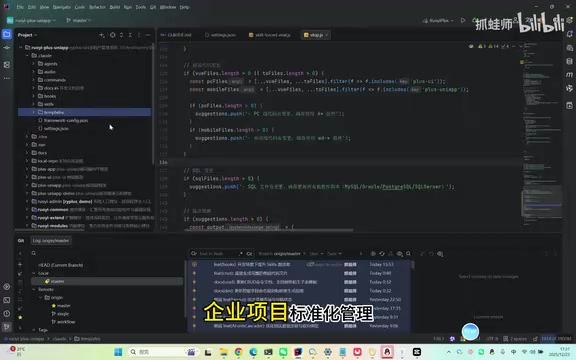Collapse the .claude folder
576x360 pixels.
pyautogui.click(x=27, y=55)
